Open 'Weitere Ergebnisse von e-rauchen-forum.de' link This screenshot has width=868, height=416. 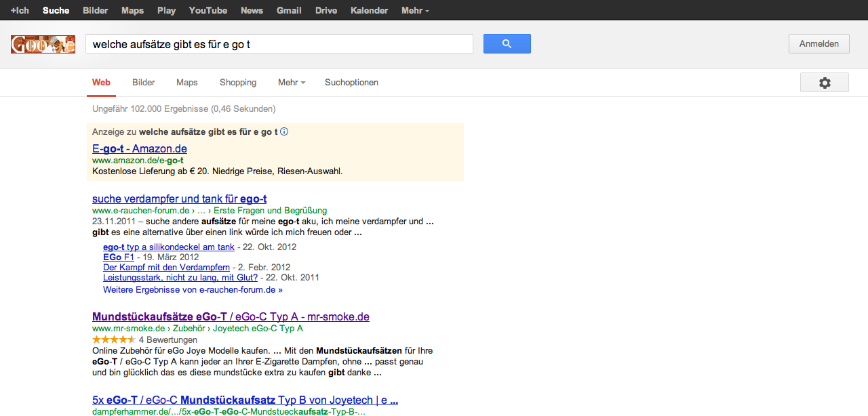(x=193, y=289)
